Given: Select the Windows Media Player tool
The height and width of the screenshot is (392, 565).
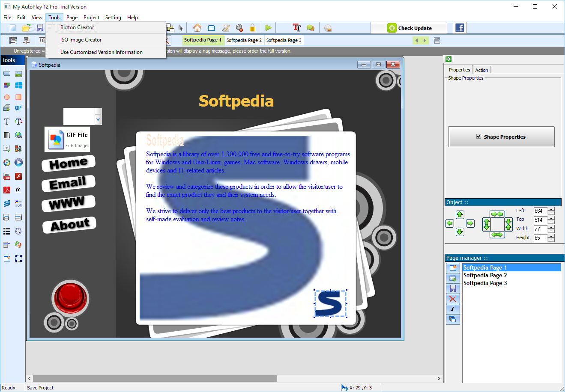Looking at the screenshot, I should tap(7, 163).
